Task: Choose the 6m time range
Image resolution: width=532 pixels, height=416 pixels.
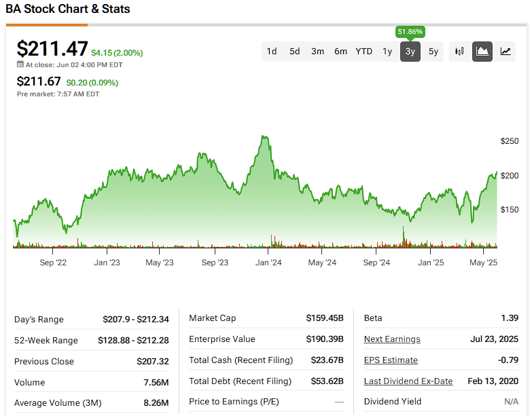Action: [340, 52]
